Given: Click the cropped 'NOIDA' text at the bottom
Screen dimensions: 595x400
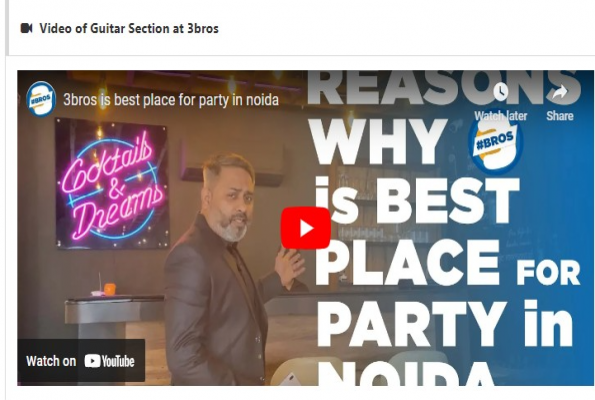Looking at the screenshot, I should 406,373.
